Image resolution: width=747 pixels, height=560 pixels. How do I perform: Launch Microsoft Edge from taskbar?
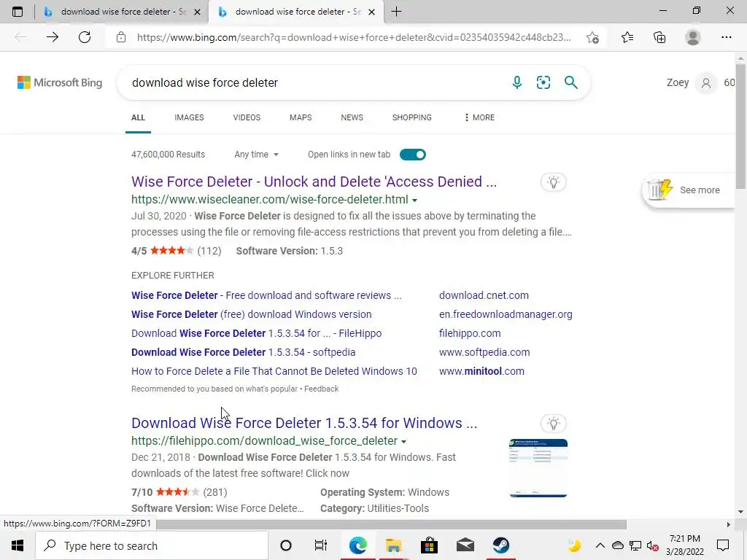click(x=357, y=545)
